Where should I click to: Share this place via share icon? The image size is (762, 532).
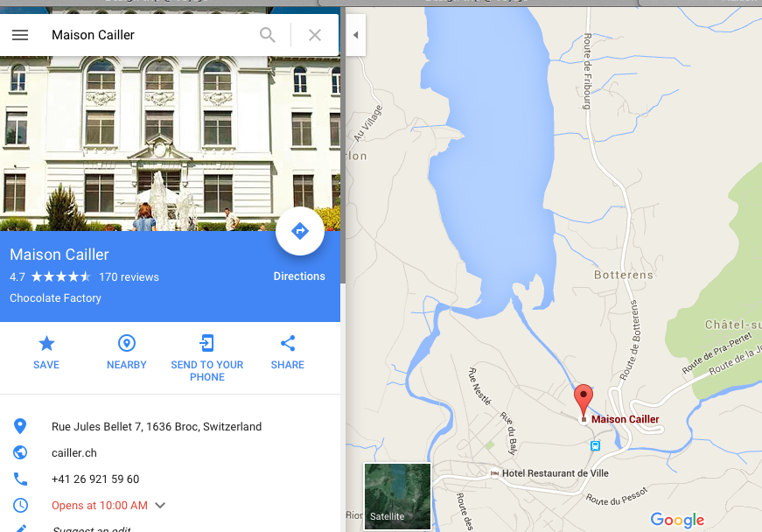coord(288,344)
